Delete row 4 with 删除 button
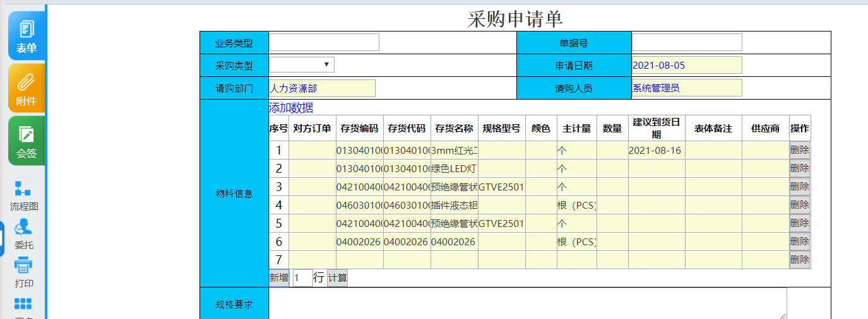 click(800, 205)
